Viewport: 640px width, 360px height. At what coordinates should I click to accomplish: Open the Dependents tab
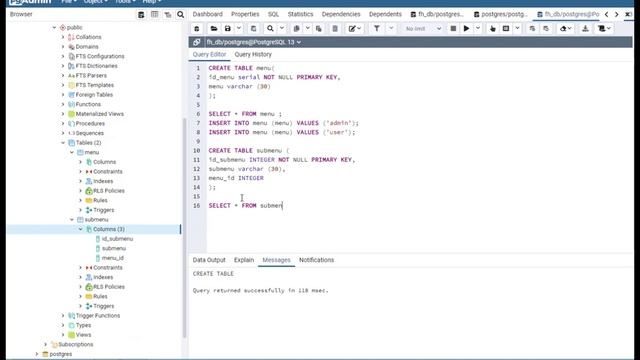(385, 14)
